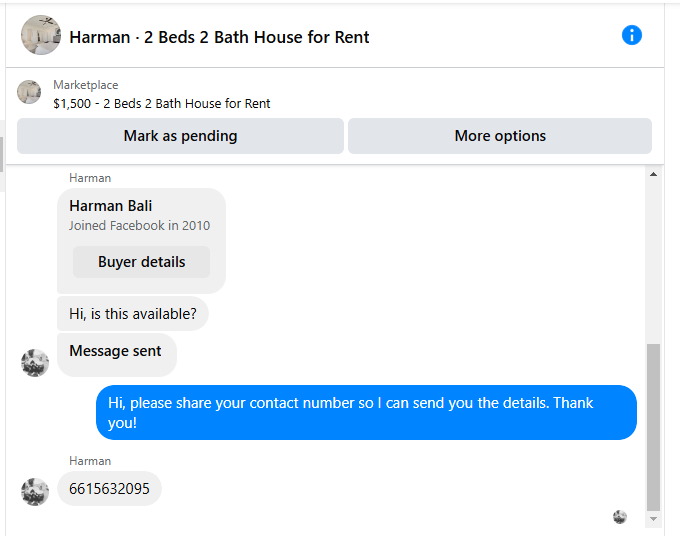This screenshot has width=680, height=536.
Task: Open the Harman Bali profile name
Action: click(111, 206)
